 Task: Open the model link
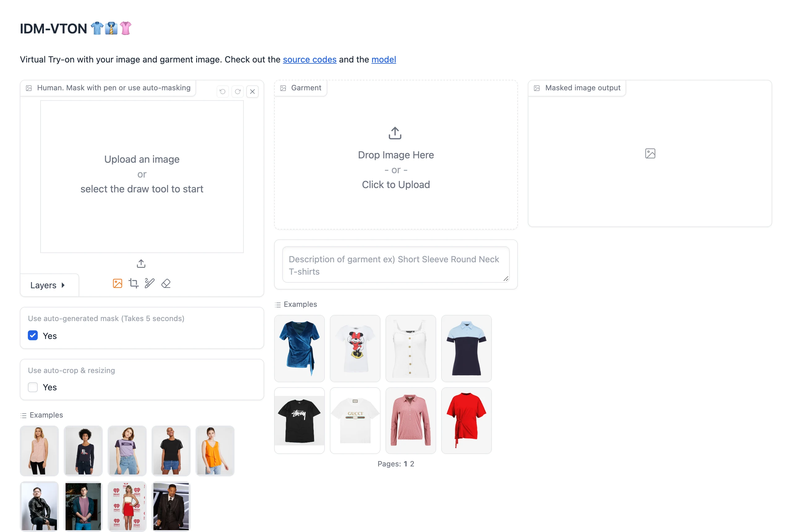tap(384, 60)
